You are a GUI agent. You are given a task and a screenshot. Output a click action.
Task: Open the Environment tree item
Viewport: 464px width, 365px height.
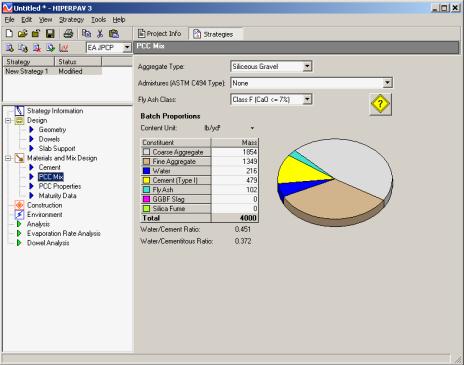click(45, 214)
